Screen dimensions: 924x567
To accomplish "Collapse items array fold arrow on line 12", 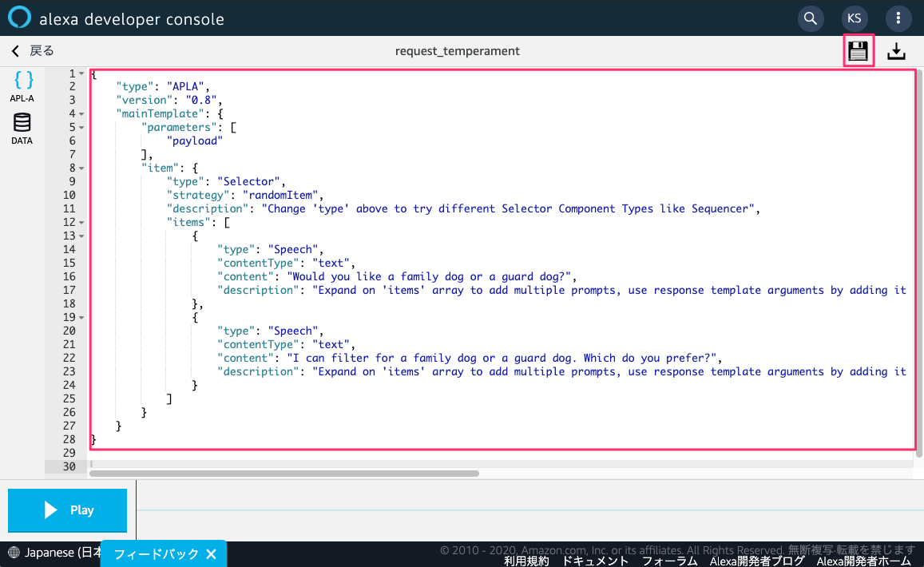I will point(81,222).
